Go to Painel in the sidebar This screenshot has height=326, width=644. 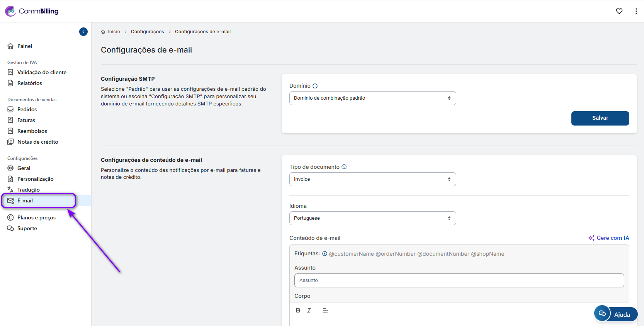pos(25,46)
